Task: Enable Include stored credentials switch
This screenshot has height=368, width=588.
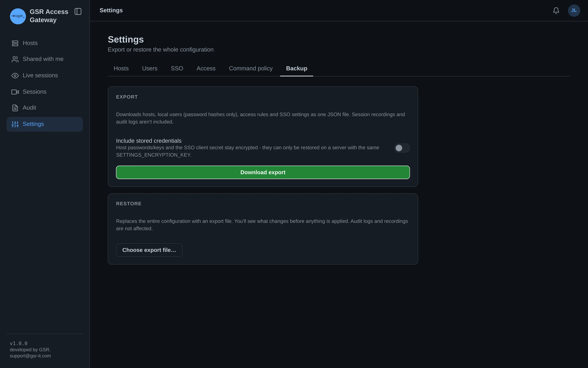Action: 402,148
